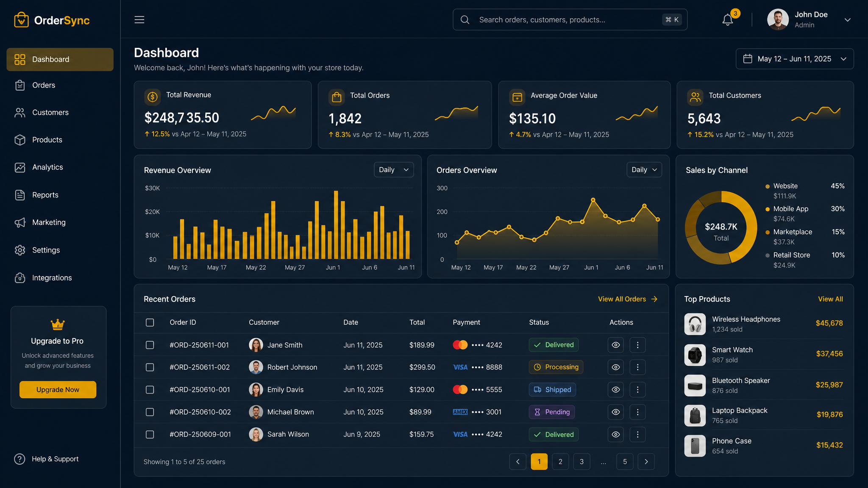Click the Phone Case product thumbnail
868x488 pixels.
tap(695, 446)
